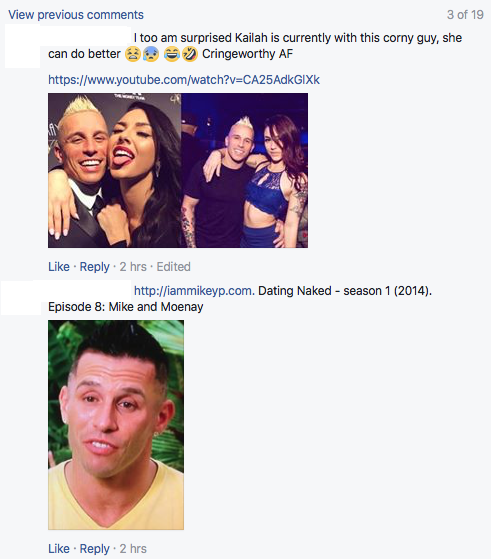This screenshot has width=491, height=559.
Task: Open the second commenter's redacted profile picture
Action: 21,298
